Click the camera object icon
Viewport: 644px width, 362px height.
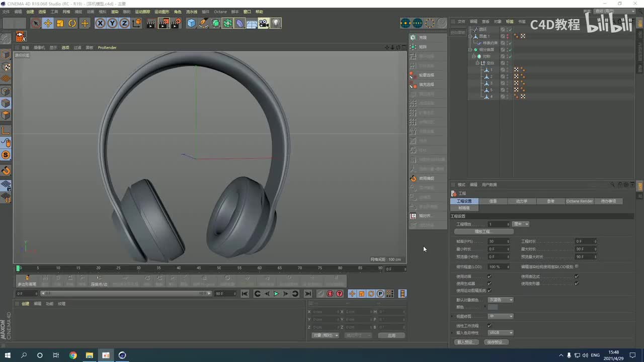click(x=264, y=23)
